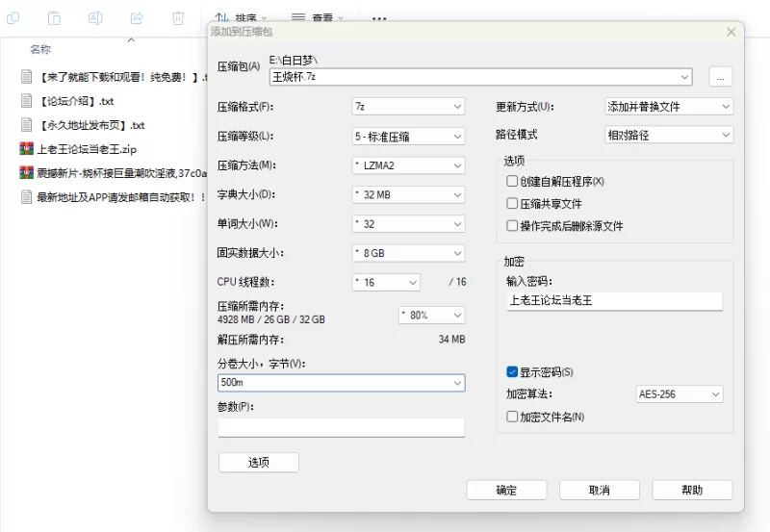This screenshot has width=770, height=532.
Task: Click the Paste icon in Explorer toolbar
Action: click(x=54, y=18)
